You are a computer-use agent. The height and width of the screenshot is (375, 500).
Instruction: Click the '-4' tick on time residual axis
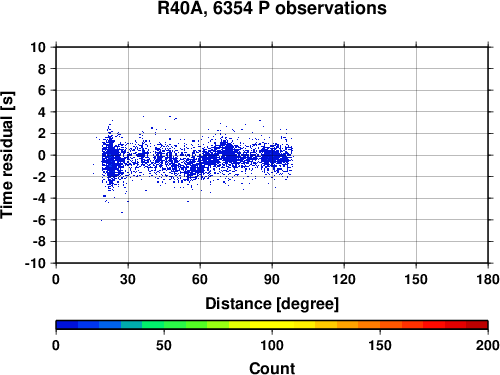click(39, 198)
